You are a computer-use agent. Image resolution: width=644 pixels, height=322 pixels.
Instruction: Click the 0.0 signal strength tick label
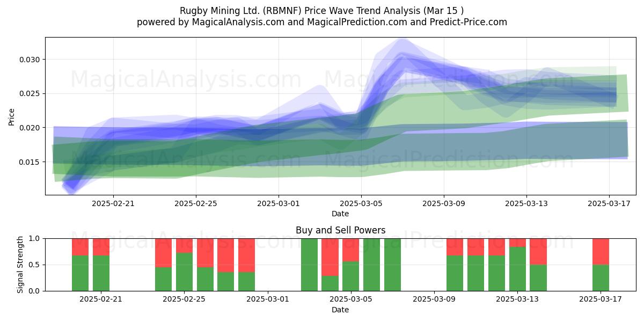tap(35, 291)
